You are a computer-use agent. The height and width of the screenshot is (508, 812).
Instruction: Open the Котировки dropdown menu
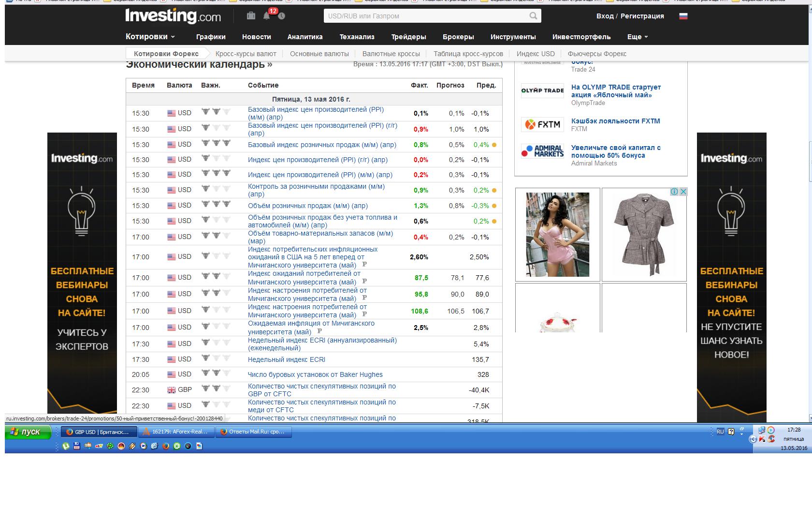(150, 36)
